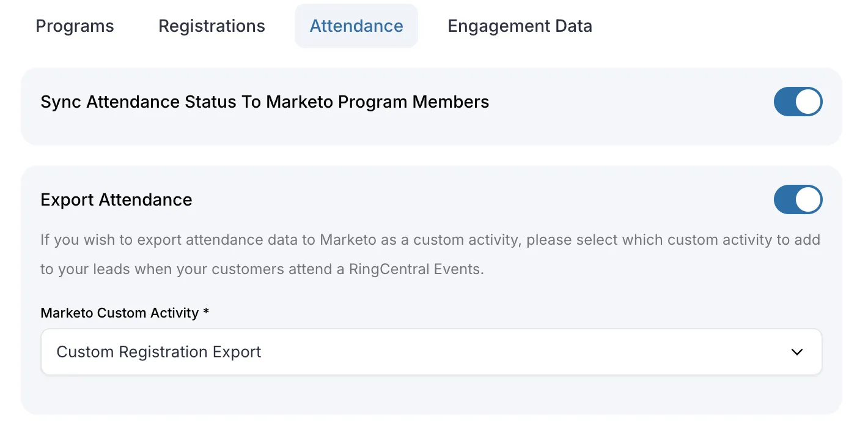Click the Marketo Custom Activity field label
Image resolution: width=868 pixels, height=443 pixels.
pos(119,313)
